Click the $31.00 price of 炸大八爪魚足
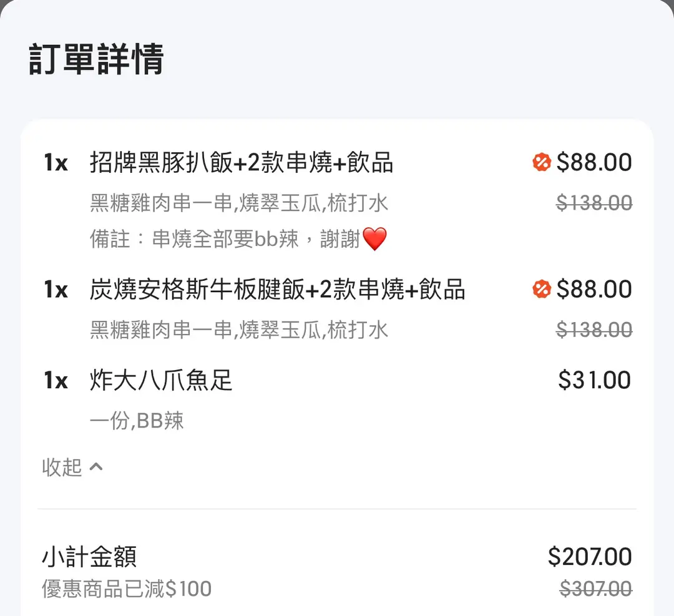Viewport: 674px width, 616px height. [595, 380]
